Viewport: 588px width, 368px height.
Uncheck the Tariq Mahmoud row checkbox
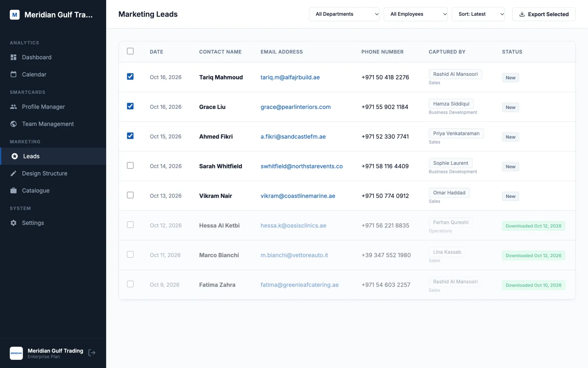click(x=130, y=77)
